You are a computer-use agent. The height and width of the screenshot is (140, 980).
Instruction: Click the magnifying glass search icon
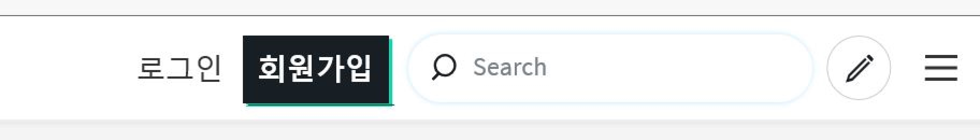[444, 67]
